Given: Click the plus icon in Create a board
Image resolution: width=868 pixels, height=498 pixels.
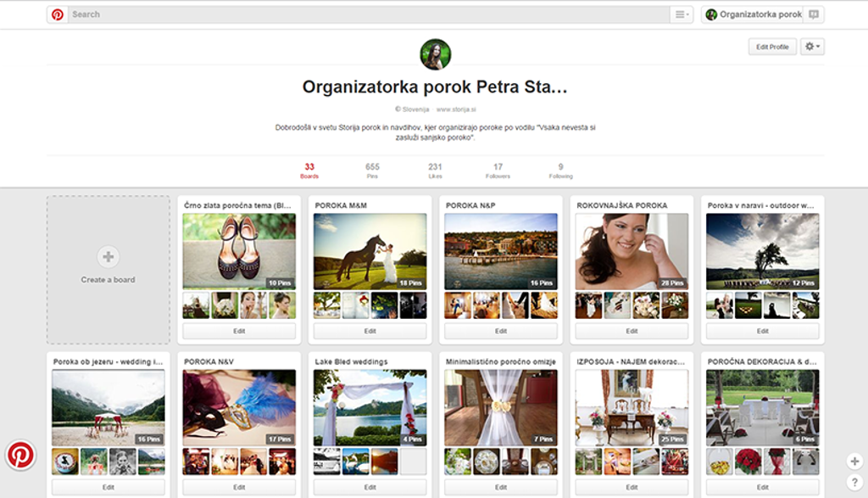Looking at the screenshot, I should [x=108, y=257].
